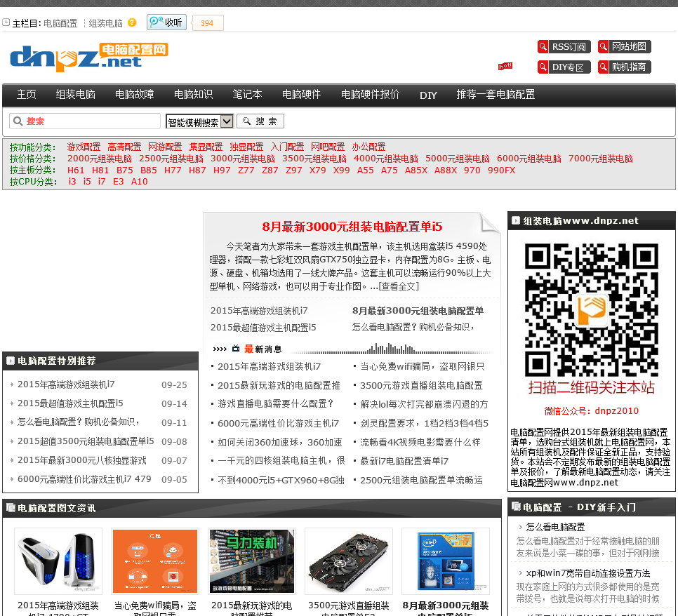Open headline 8月最新3000元组装电脑配置单i5
Image resolution: width=678 pixels, height=616 pixels.
click(x=352, y=227)
